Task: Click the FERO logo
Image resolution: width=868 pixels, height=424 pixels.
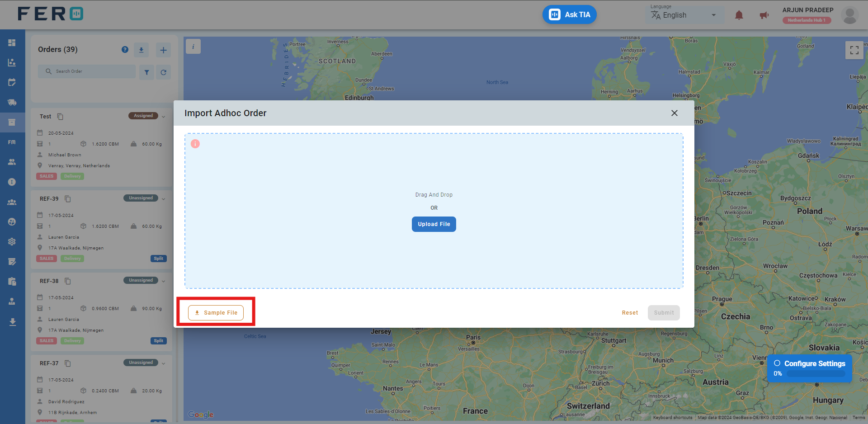Action: pos(51,14)
